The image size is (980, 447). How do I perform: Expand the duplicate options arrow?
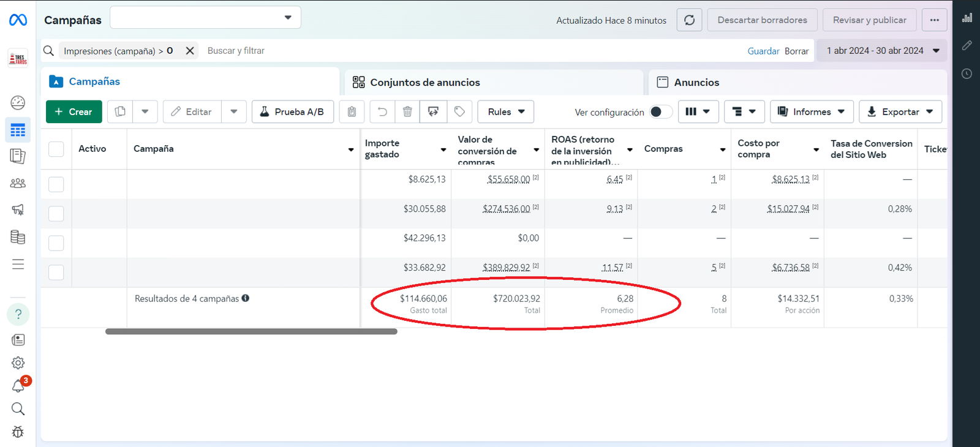coord(145,111)
